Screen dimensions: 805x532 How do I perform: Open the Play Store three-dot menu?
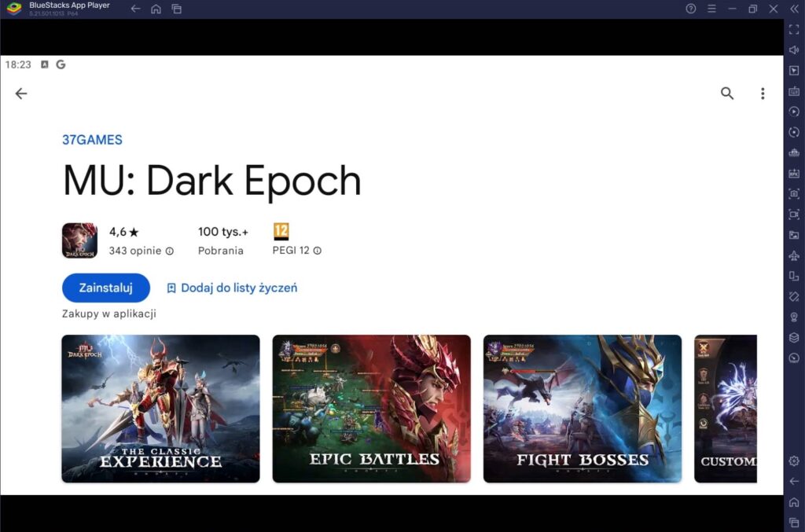coord(763,93)
